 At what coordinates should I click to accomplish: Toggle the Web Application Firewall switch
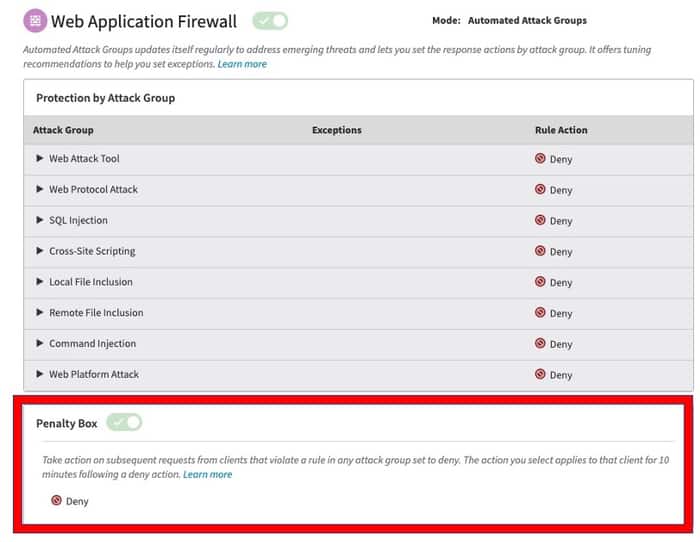pyautogui.click(x=270, y=20)
